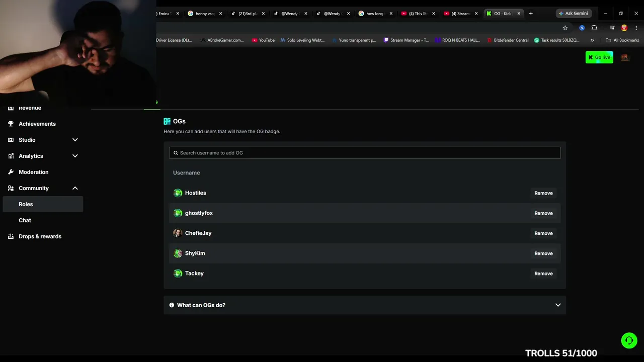Click the search magnifier icon
Screen dimensions: 644x362
click(x=176, y=153)
